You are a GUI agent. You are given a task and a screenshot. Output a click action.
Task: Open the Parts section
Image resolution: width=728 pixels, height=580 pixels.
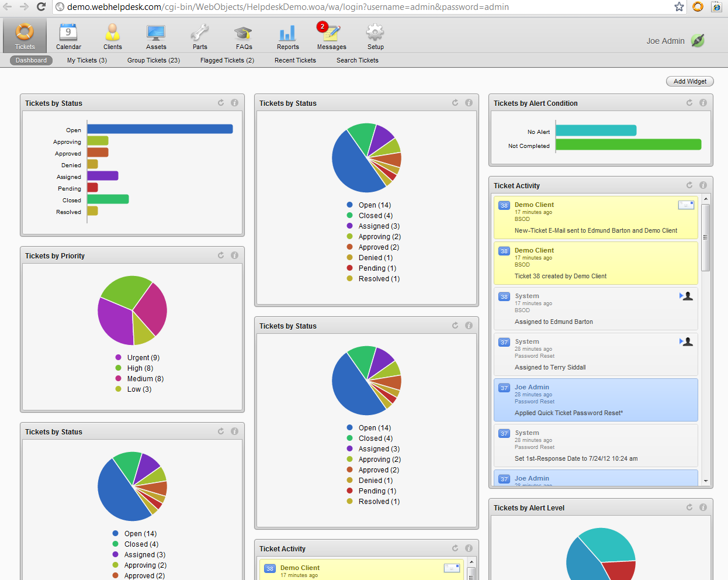click(199, 35)
